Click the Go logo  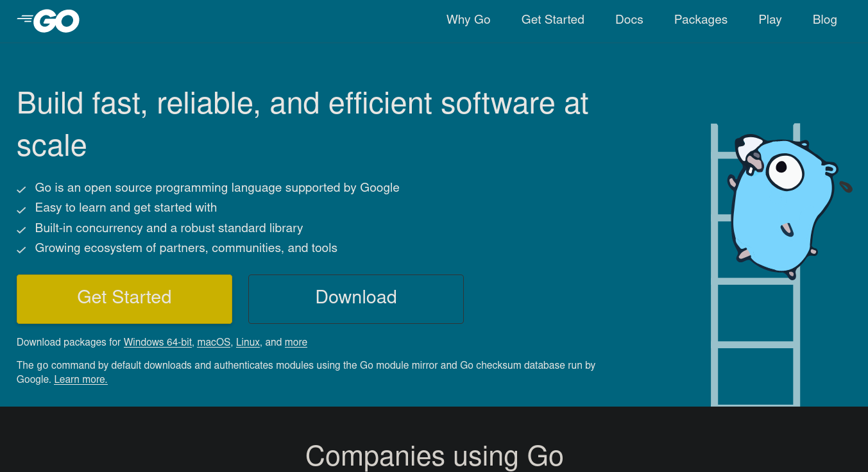48,21
